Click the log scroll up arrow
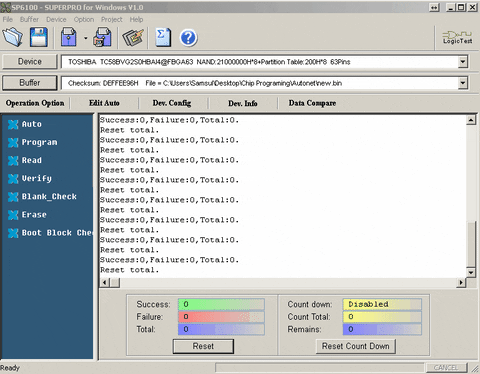Screen dimensions: 480x374 [471, 120]
